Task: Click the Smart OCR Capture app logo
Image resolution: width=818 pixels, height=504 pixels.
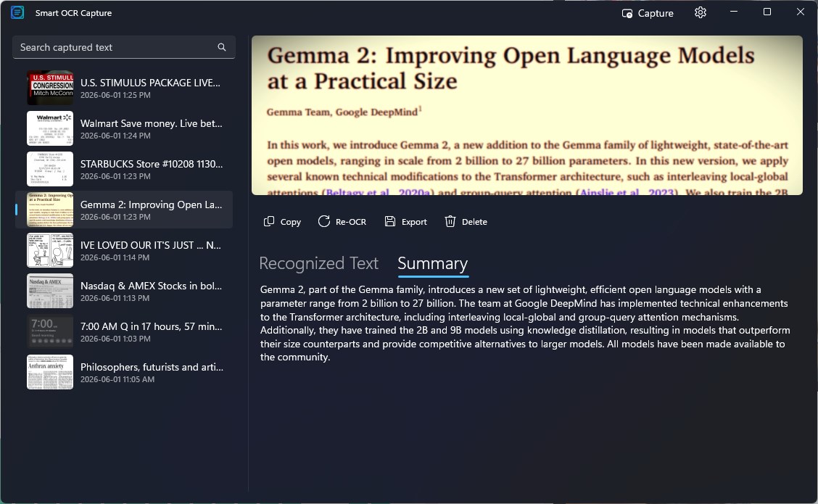Action: point(17,12)
